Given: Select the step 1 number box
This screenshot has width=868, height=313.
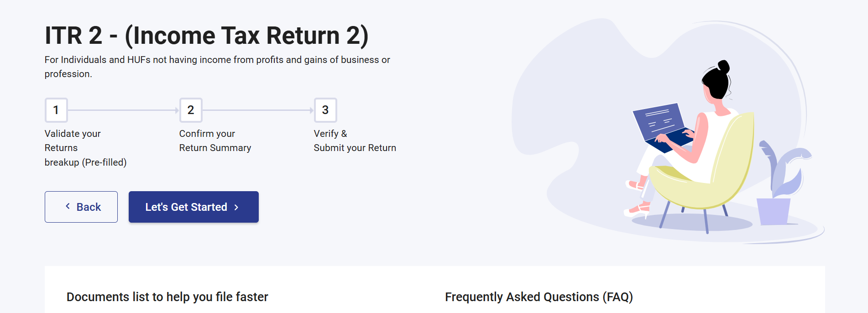Looking at the screenshot, I should [56, 110].
